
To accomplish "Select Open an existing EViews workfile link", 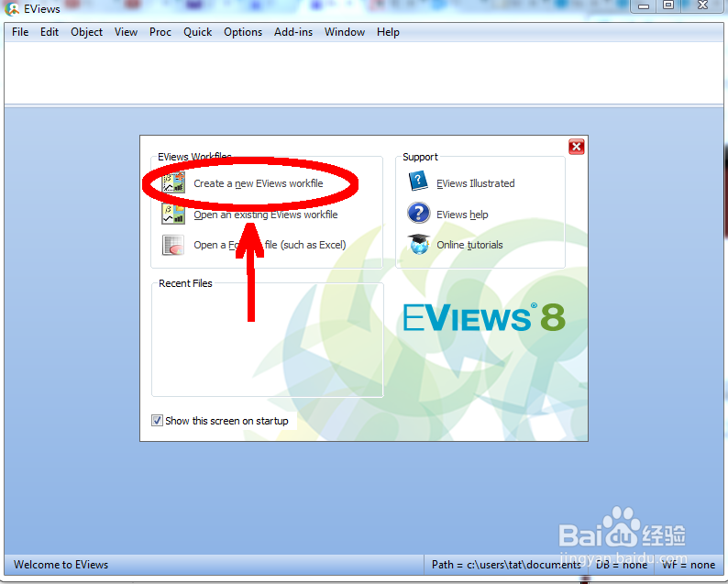I will pyautogui.click(x=266, y=215).
